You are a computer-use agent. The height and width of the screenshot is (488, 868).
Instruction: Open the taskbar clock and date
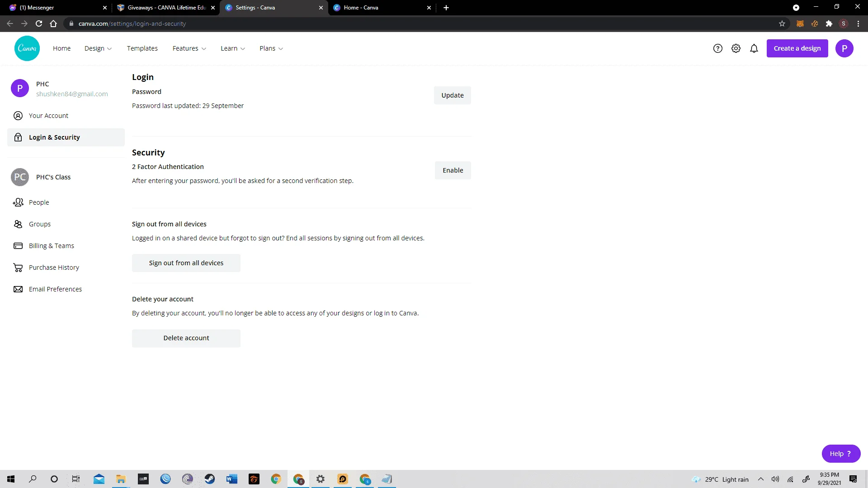[x=829, y=479]
